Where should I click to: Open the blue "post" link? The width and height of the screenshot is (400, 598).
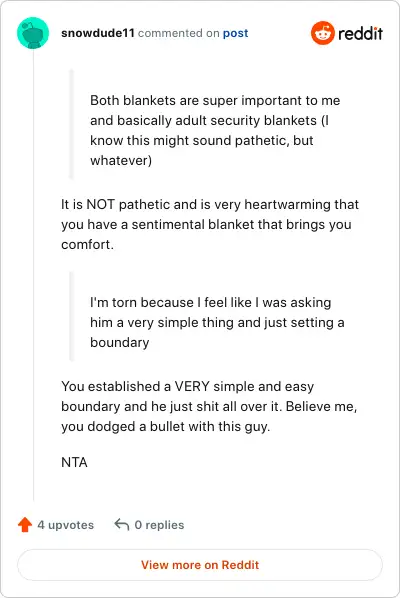pyautogui.click(x=235, y=33)
